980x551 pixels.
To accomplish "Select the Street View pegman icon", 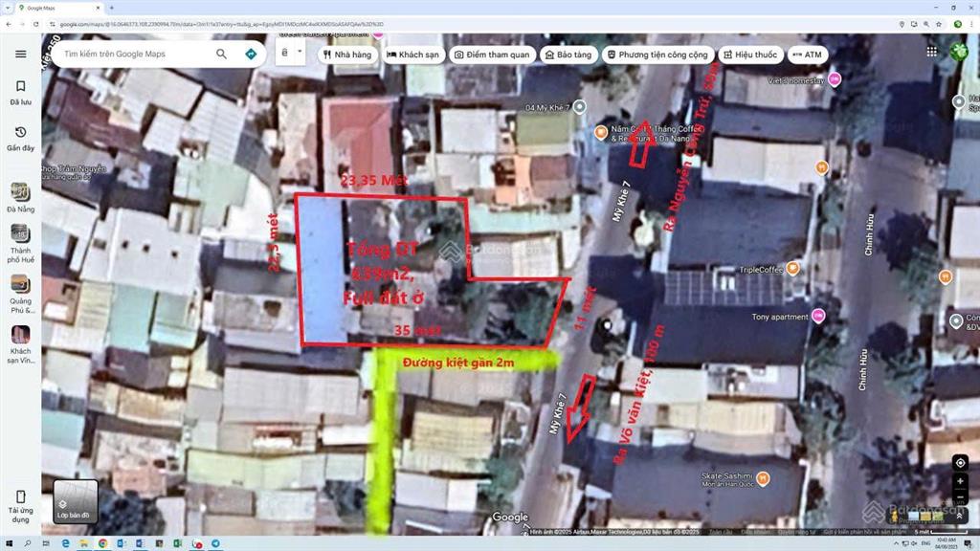I will 895,516.
